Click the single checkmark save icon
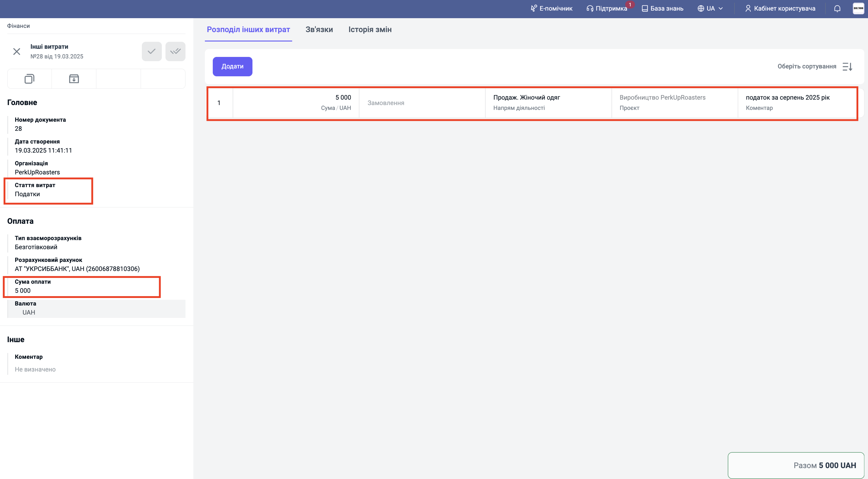The height and width of the screenshot is (479, 868). [152, 51]
